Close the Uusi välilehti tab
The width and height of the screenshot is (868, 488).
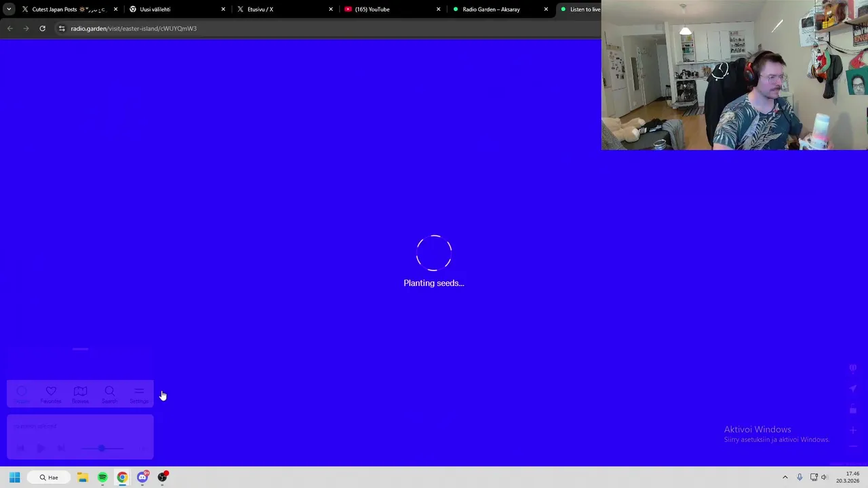point(223,9)
